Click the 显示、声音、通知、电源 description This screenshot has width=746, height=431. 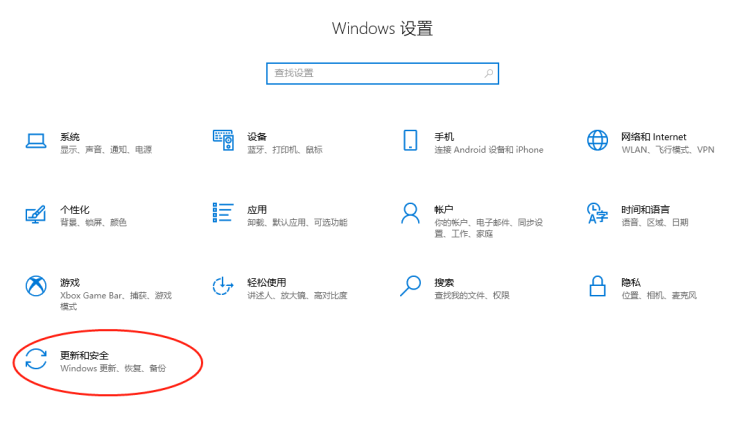click(106, 150)
